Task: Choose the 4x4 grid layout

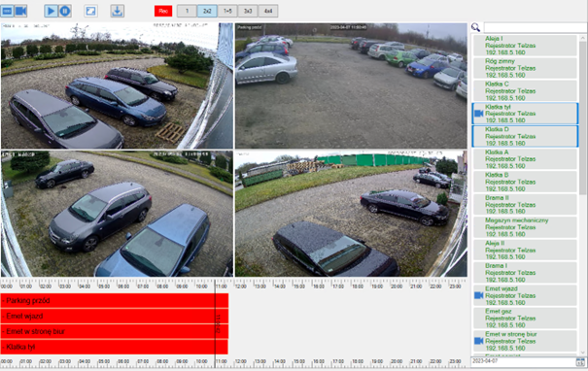Action: (x=268, y=11)
